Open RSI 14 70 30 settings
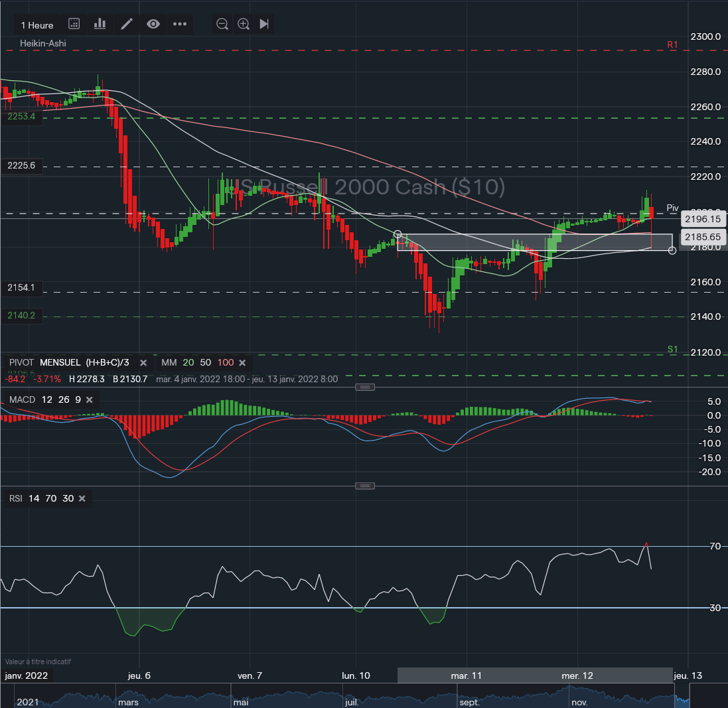The height and width of the screenshot is (708, 728). 41,498
